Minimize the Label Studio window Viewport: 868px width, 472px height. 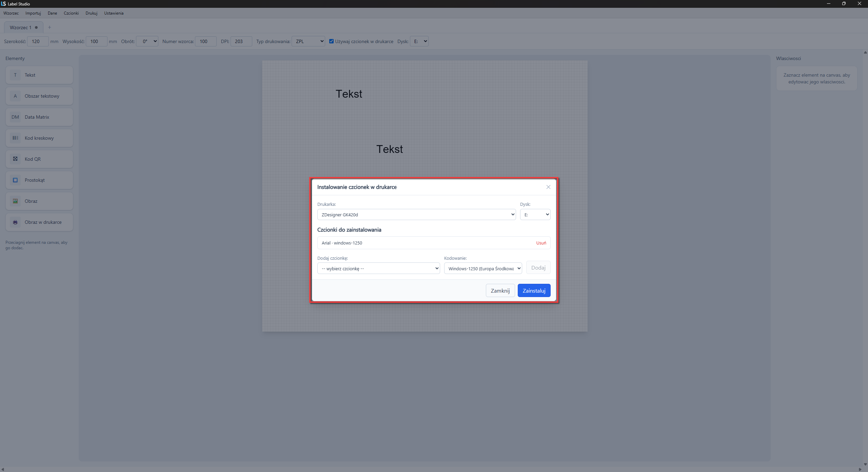coord(828,4)
